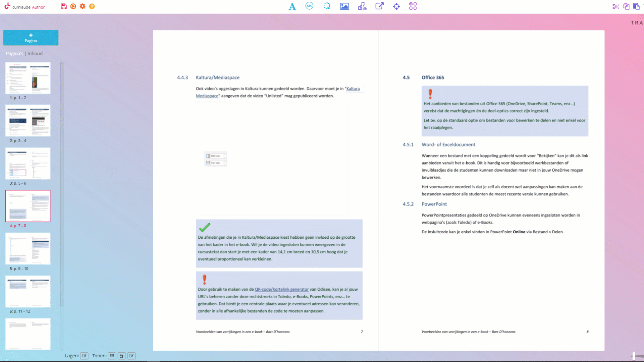Click the '1: p. 1 - 2' label

[18, 98]
